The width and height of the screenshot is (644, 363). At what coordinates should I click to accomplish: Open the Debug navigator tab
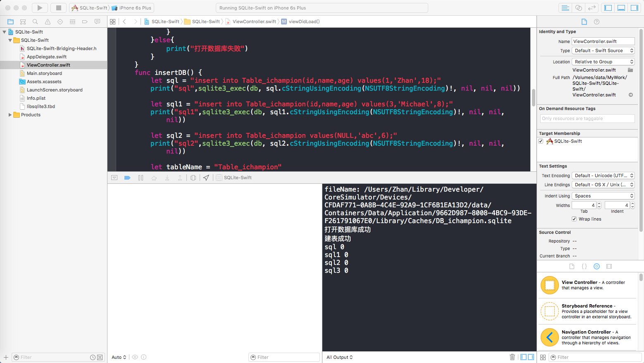[x=72, y=22]
